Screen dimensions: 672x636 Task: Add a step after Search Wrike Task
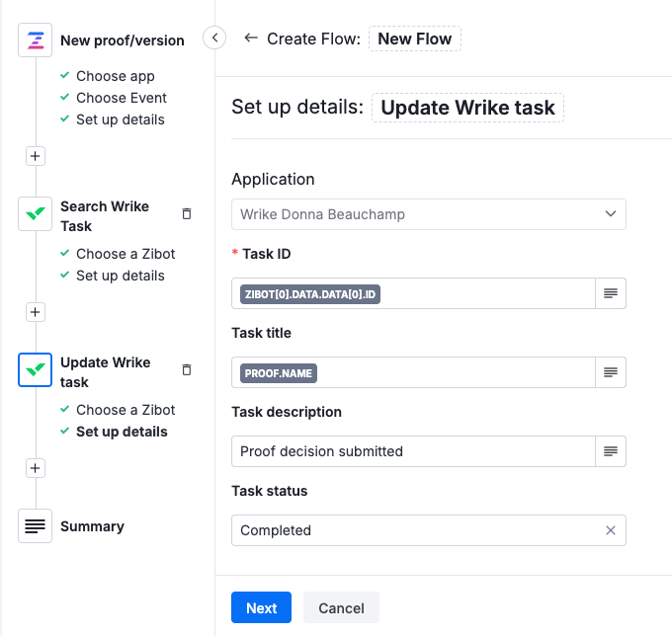pyautogui.click(x=36, y=312)
